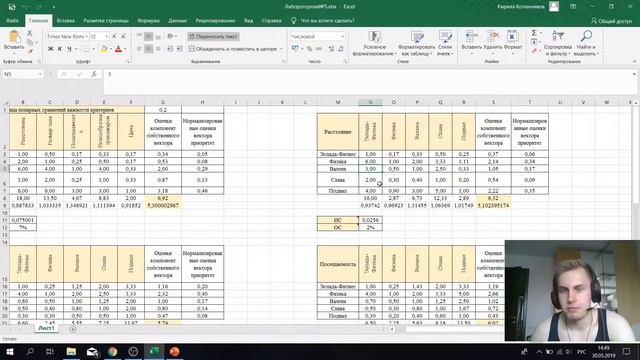Toggle Bold (Ж) formatting
Viewport: 640px width, 360px height.
(51, 49)
